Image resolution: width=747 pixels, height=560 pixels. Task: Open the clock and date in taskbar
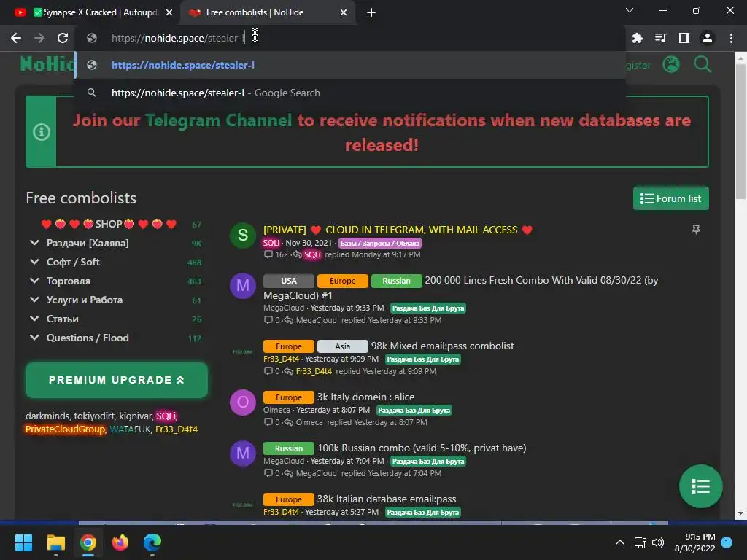(695, 542)
